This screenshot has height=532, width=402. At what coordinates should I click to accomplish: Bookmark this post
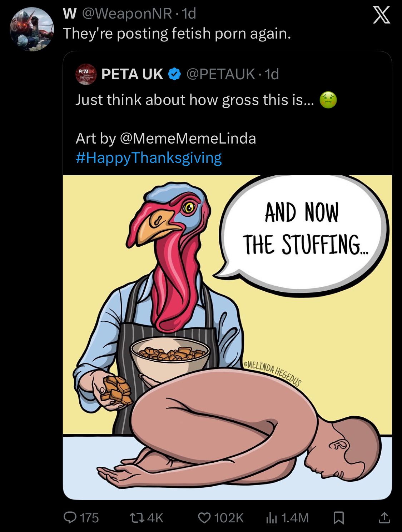click(x=338, y=518)
